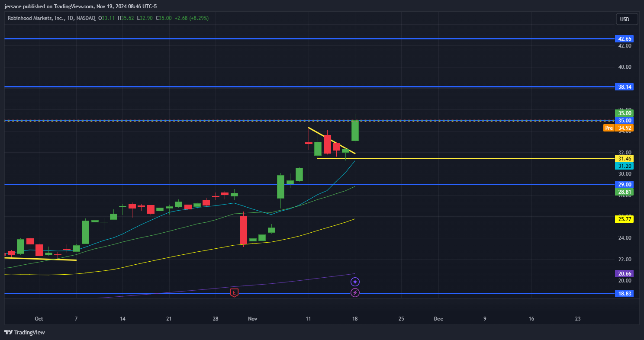This screenshot has height=340, width=644.
Task: Select the yellow 31.46 price label
Action: (625, 158)
